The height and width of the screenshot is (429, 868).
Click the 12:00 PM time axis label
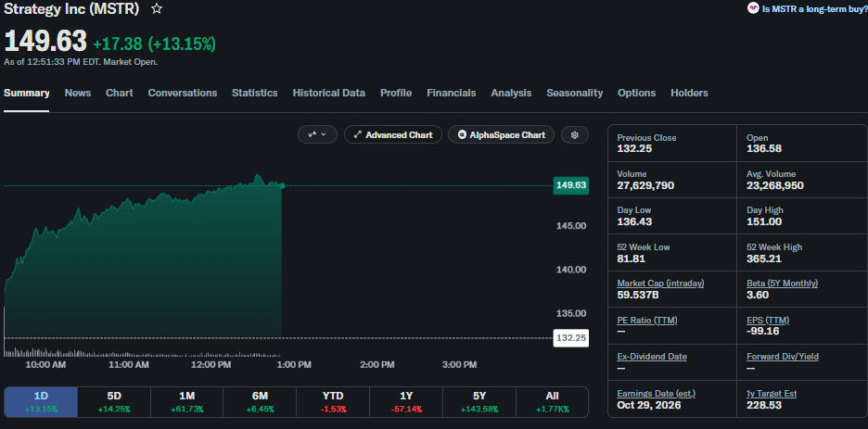tap(210, 365)
